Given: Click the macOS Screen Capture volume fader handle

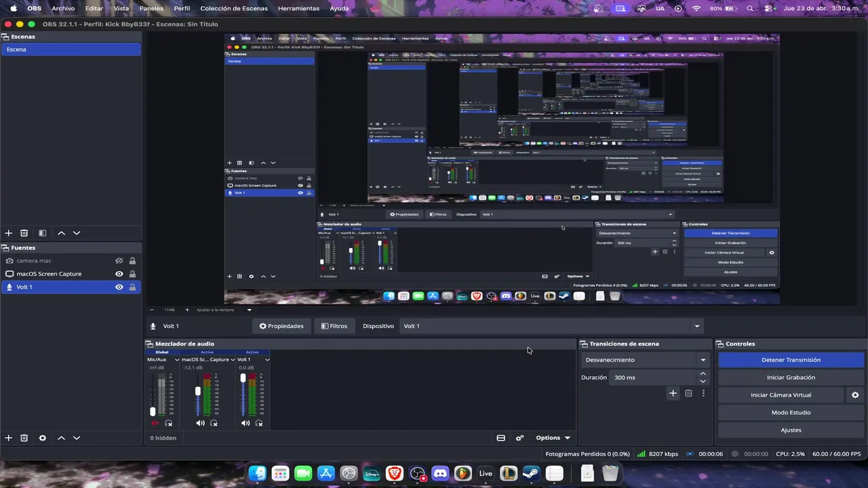Looking at the screenshot, I should click(198, 391).
